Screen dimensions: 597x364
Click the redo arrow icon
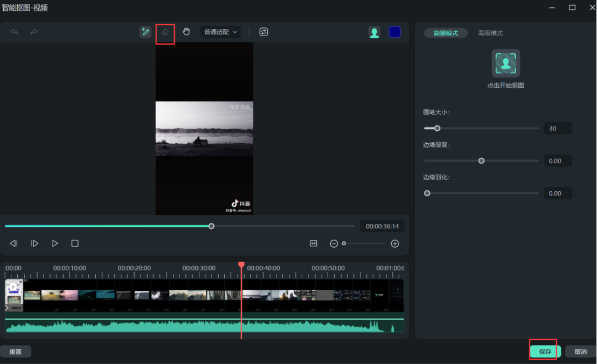coord(34,32)
